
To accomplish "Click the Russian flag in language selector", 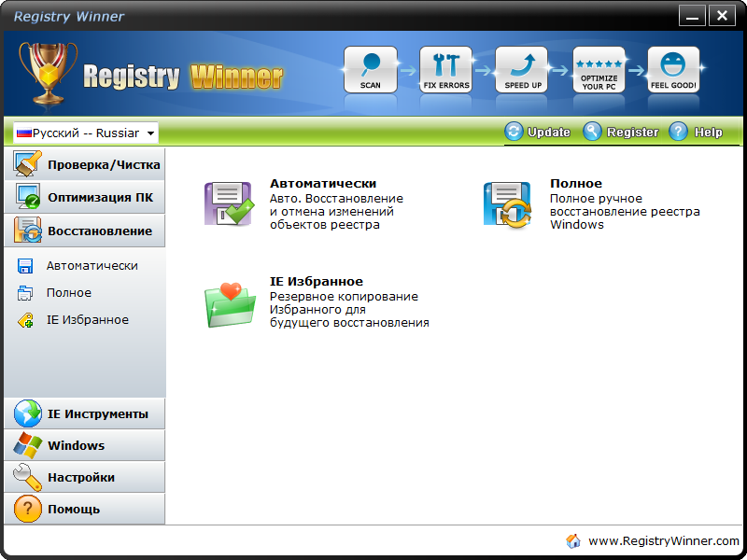I will click(24, 133).
